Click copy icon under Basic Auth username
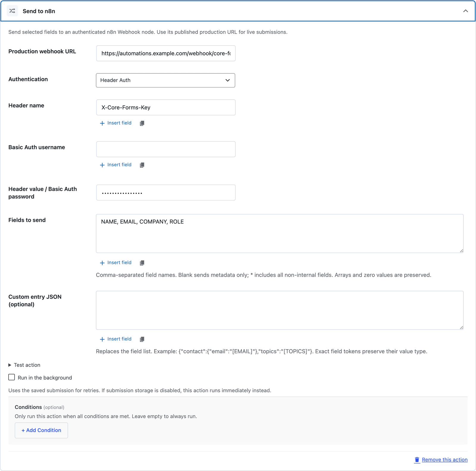This screenshot has height=471, width=476. [142, 165]
